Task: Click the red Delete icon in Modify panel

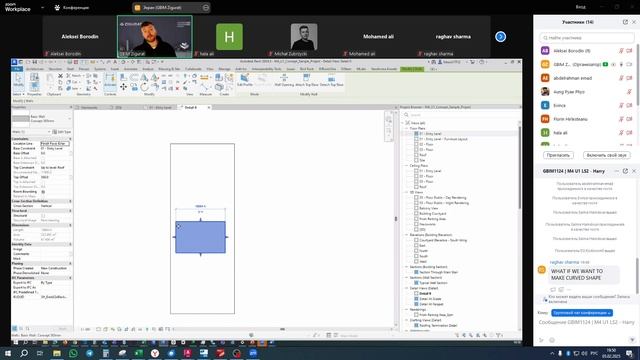Action: coord(177,88)
